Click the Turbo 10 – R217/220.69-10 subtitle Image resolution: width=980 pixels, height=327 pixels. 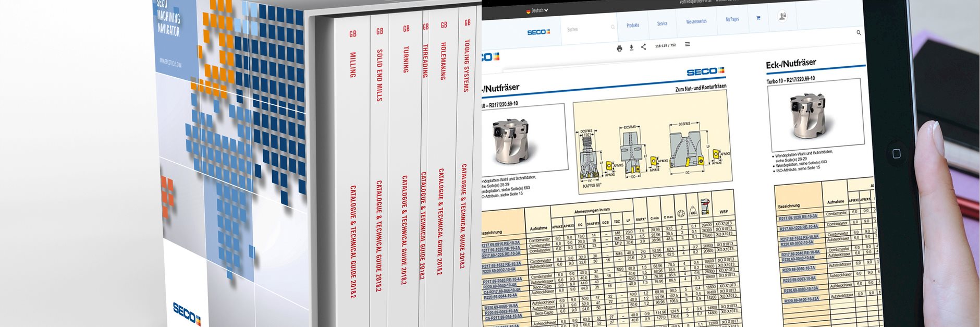pyautogui.click(x=790, y=80)
